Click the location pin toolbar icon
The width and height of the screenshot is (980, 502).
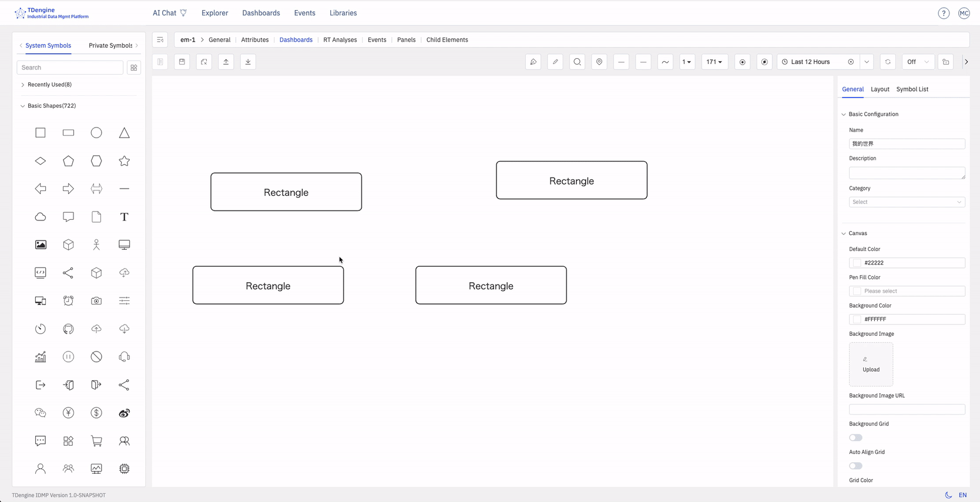(599, 62)
